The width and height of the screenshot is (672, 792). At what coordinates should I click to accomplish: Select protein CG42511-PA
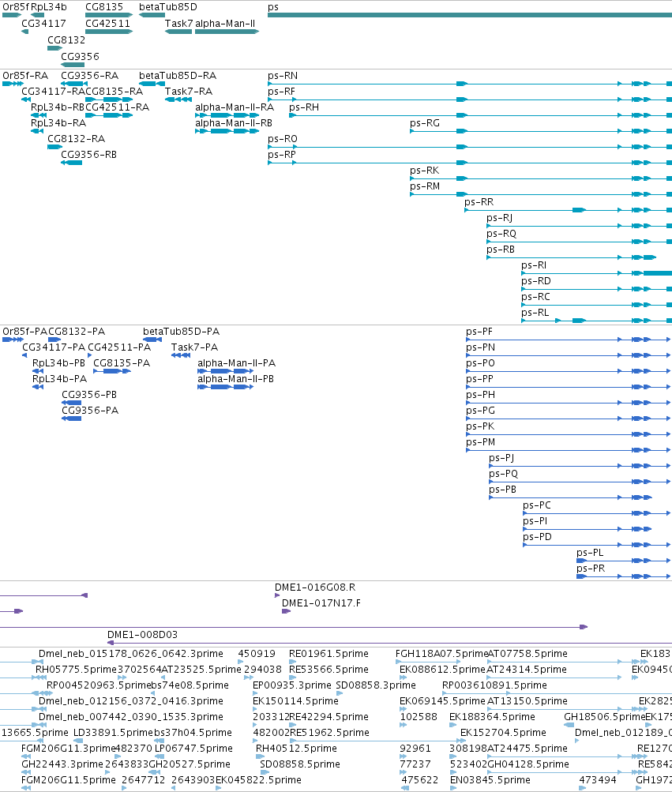(x=119, y=347)
